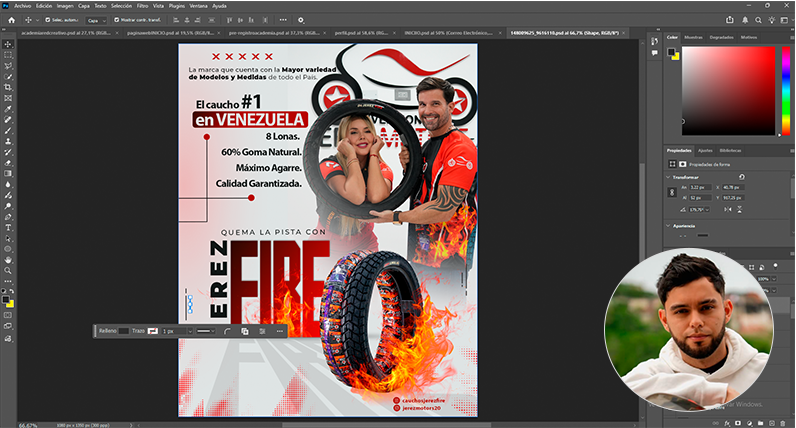This screenshot has width=796, height=428.
Task: Toggle the 'Selec. autom.' checkbox
Action: pos(49,19)
